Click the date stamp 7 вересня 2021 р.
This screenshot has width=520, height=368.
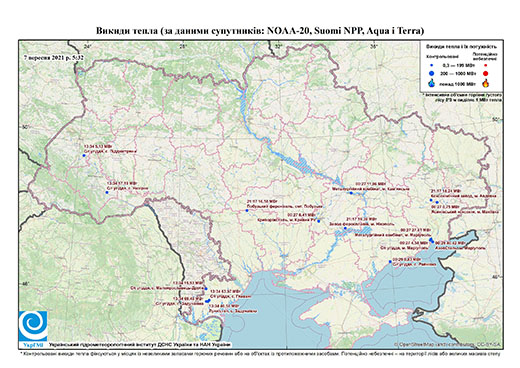(x=54, y=57)
